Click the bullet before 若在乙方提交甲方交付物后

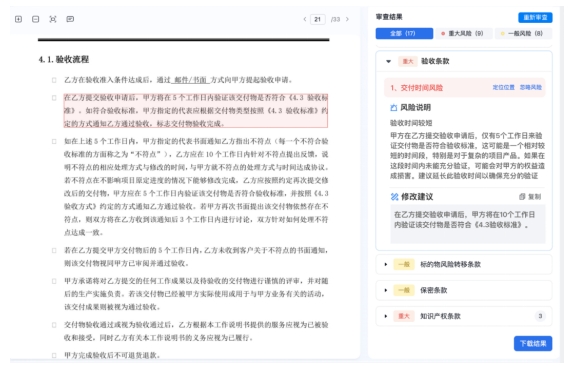tap(54, 250)
